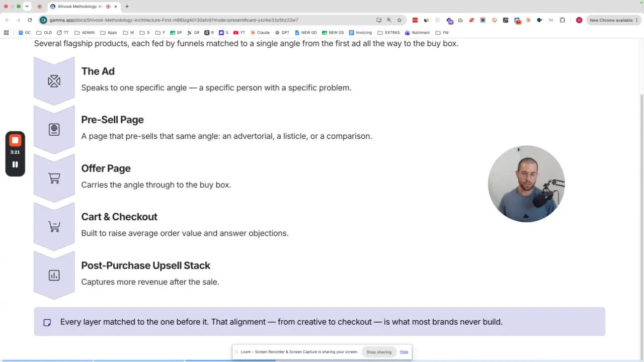This screenshot has width=644, height=362.
Task: Select the Shivook Methodology tab
Action: click(85, 7)
